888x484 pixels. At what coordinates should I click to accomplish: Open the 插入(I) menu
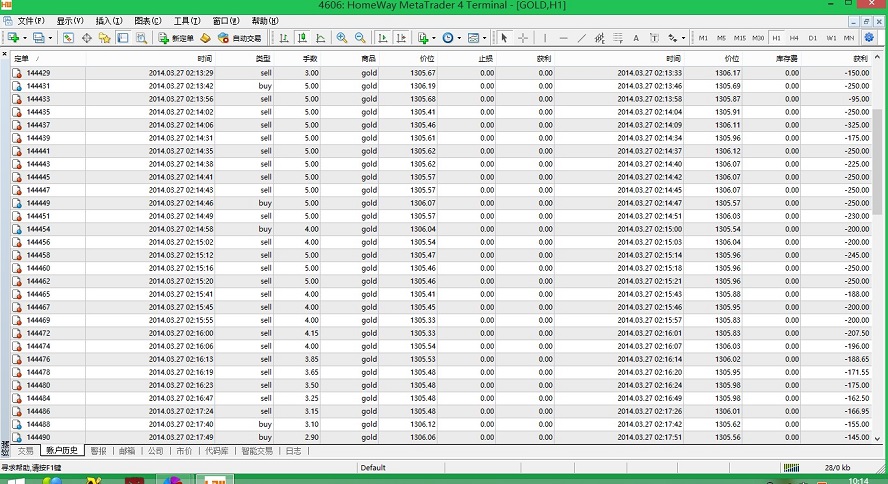tap(109, 21)
